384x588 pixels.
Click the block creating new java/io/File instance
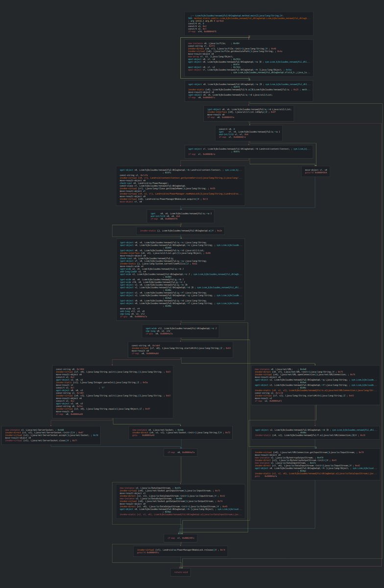pyautogui.click(x=249, y=58)
